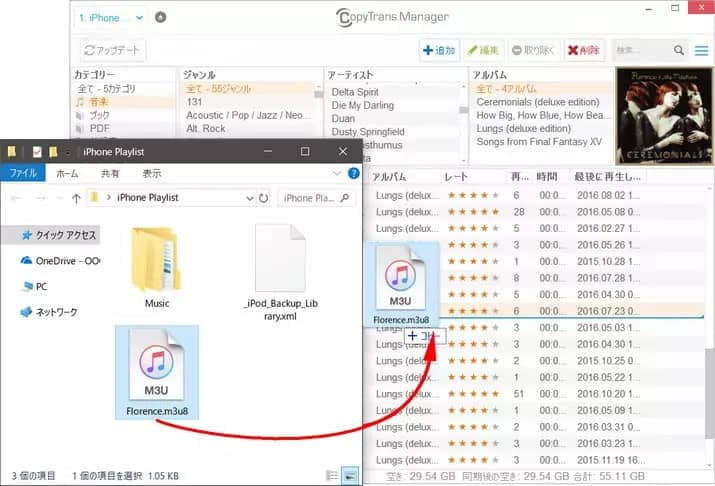Screen dimensions: 715x486
Task: Switch Explorer to large icons view
Action: pyautogui.click(x=350, y=476)
